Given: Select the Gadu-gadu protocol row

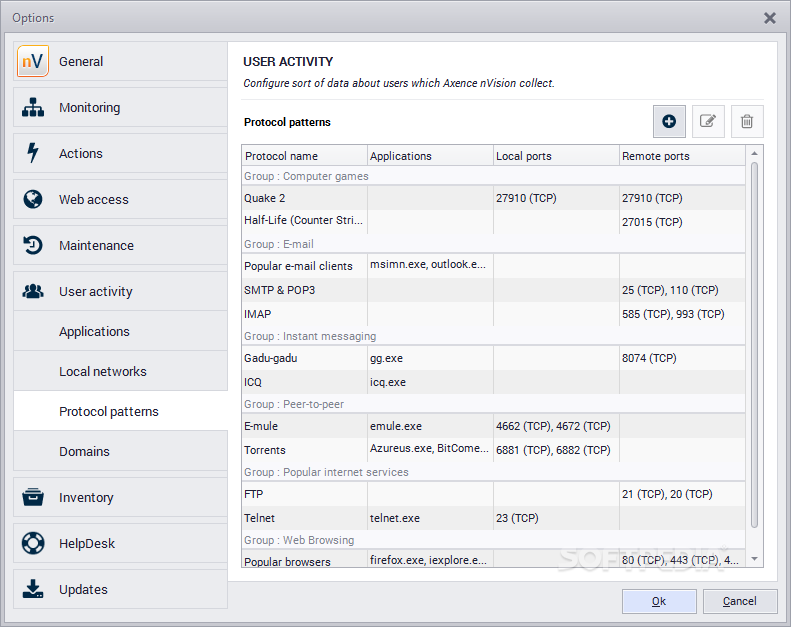Looking at the screenshot, I should pyautogui.click(x=493, y=358).
